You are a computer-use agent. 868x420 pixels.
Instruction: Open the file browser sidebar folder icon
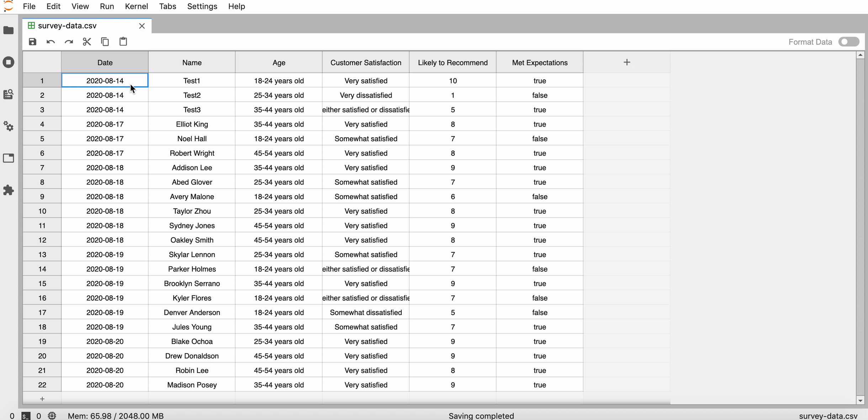pos(9,30)
